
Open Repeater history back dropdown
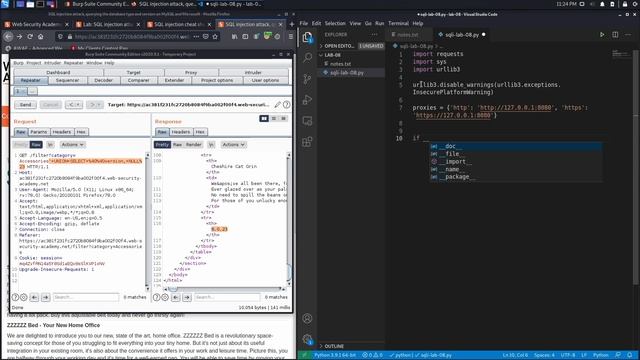(74, 105)
